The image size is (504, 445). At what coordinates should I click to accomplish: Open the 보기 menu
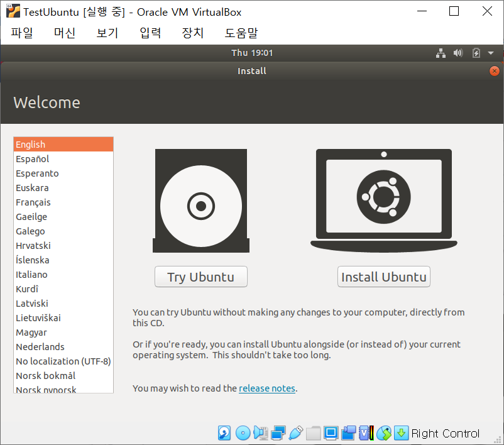[107, 33]
